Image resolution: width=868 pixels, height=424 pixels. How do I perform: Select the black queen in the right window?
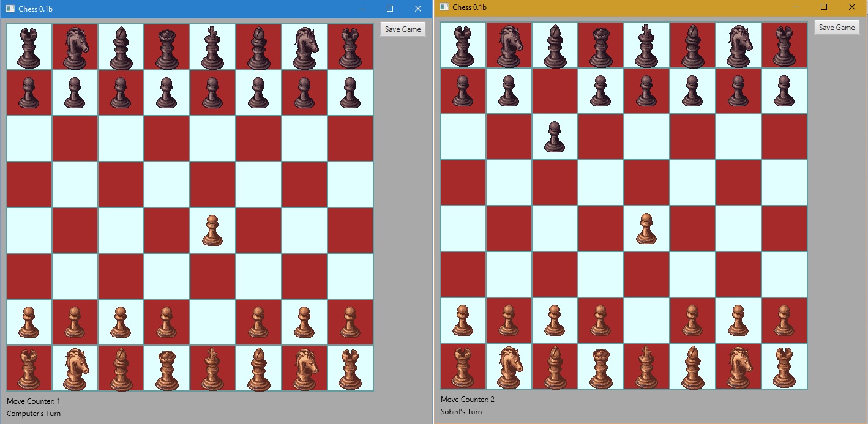pos(600,46)
